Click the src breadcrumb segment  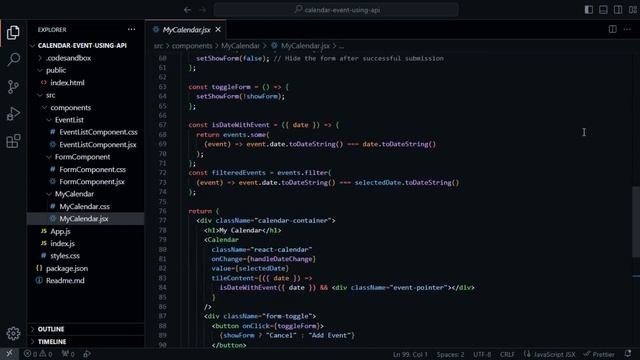(x=158, y=46)
